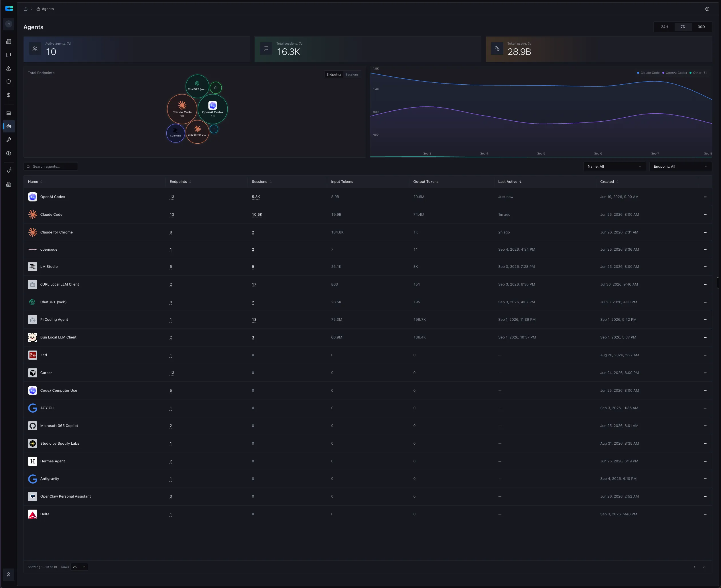The image size is (721, 588).
Task: Switch time range to 24H
Action: pos(664,27)
